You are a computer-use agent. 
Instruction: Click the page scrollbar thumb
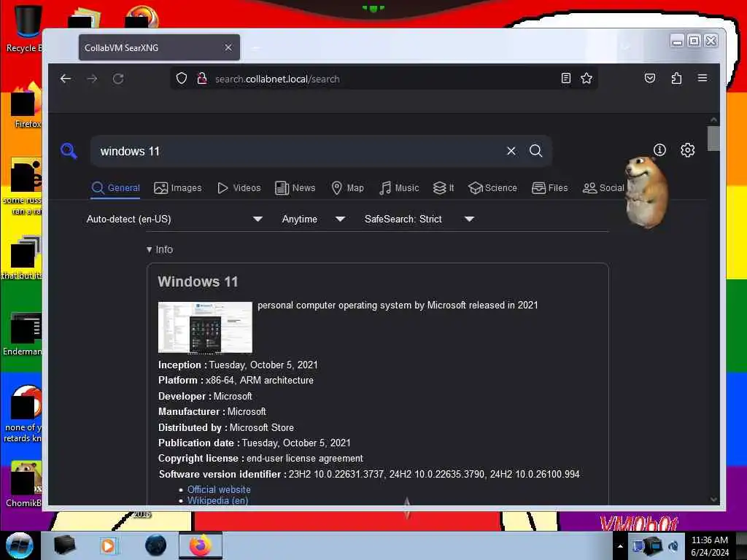(713, 138)
